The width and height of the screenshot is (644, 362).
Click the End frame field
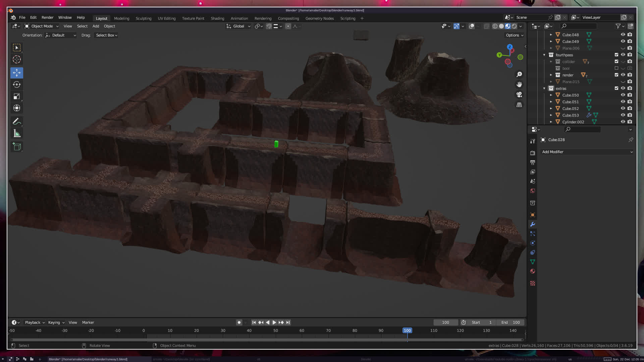click(x=511, y=322)
